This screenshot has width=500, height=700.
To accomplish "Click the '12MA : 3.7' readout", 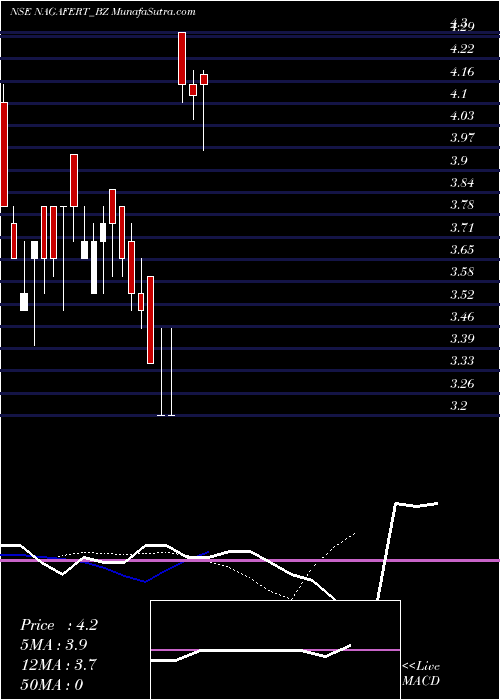I will (56, 665).
